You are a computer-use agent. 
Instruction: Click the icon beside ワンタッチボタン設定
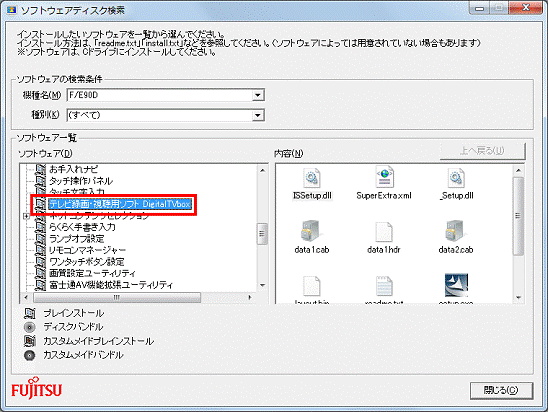[x=41, y=262]
